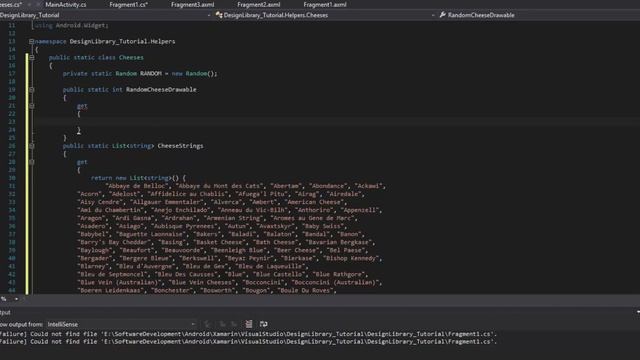Image resolution: width=640 pixels, height=360 pixels.
Task: Switch to the MainActivity.cs tab
Action: click(66, 4)
